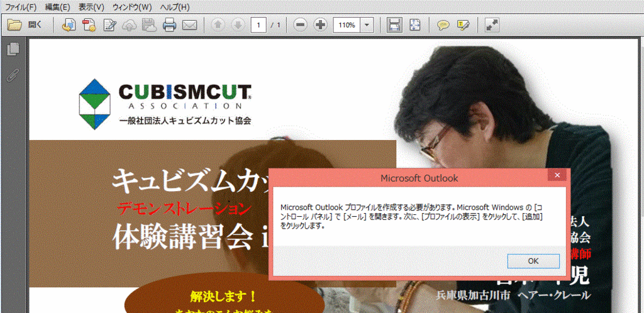The width and height of the screenshot is (644, 313).
Task: Click the red デモンストレーション text
Action: (x=184, y=209)
